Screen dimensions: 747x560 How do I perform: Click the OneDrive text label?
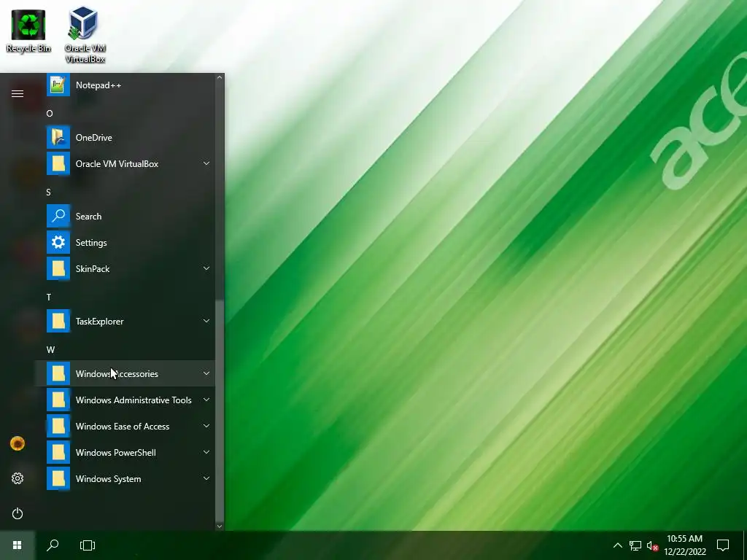94,138
